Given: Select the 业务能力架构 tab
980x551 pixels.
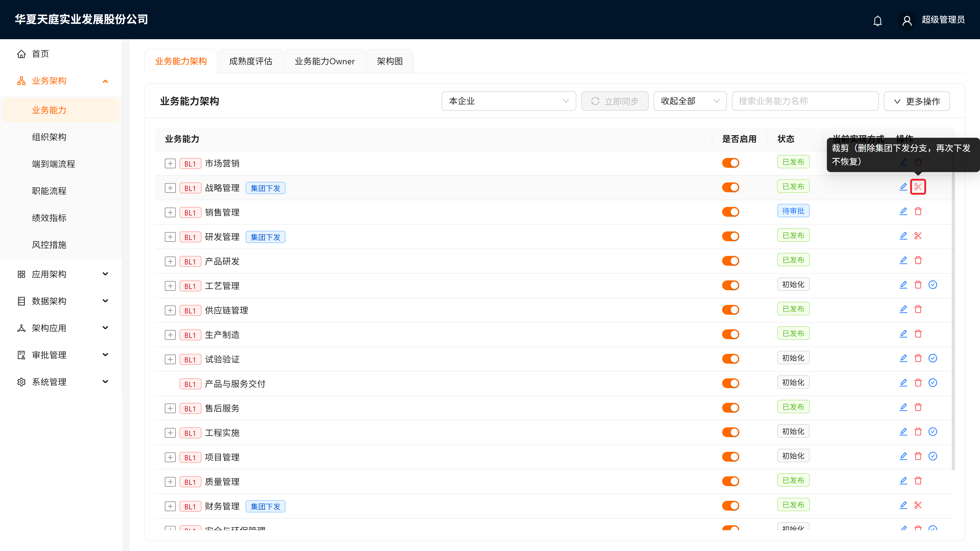Looking at the screenshot, I should (x=181, y=61).
